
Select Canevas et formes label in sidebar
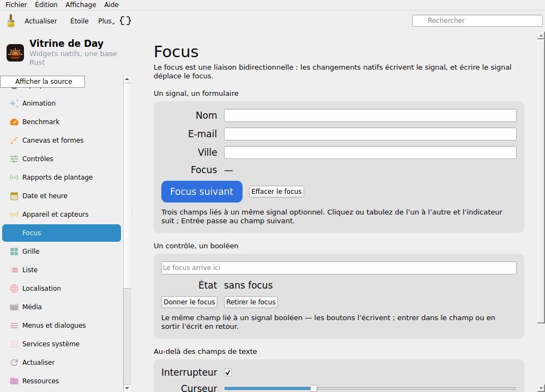(x=53, y=140)
